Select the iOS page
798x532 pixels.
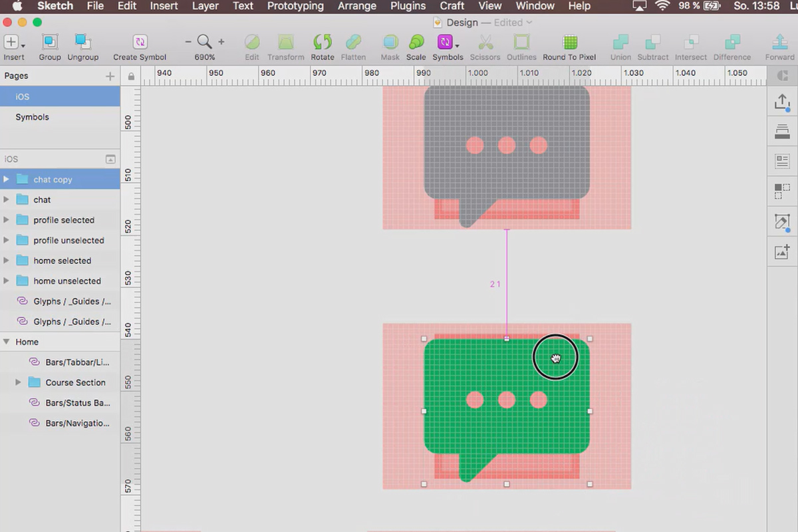(60, 96)
